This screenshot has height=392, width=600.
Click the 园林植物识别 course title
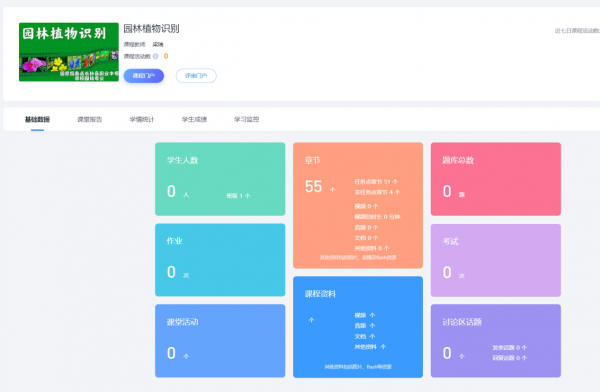(151, 29)
